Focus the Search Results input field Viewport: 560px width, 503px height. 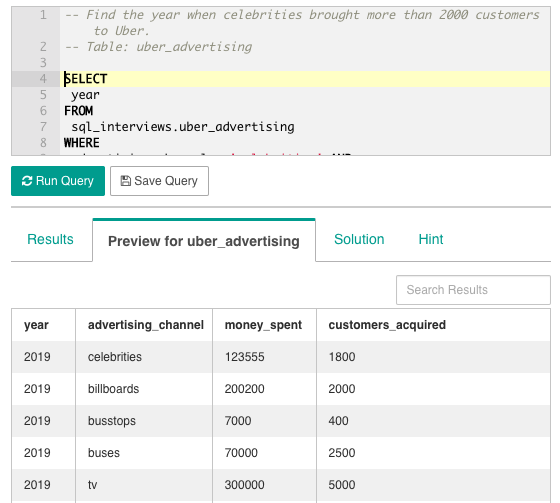(473, 290)
